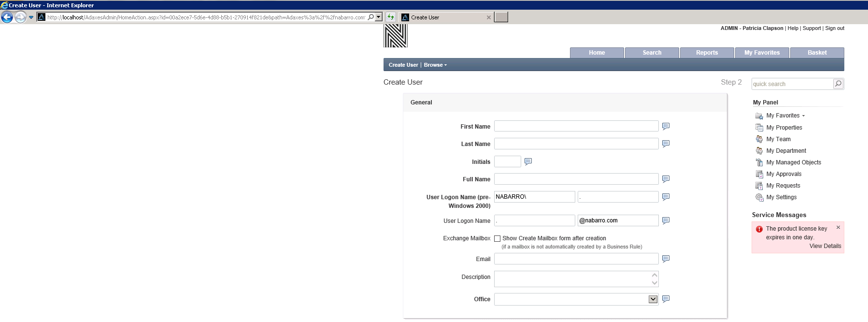Open the Reports tab
Viewport: 868px width, 322px height.
tap(707, 53)
